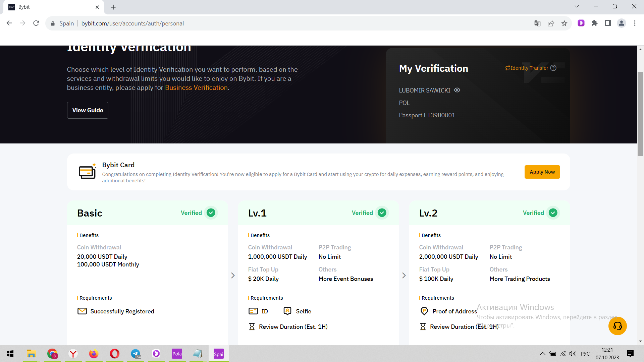Click the Lv.2 Verified checkmark

coord(553,213)
